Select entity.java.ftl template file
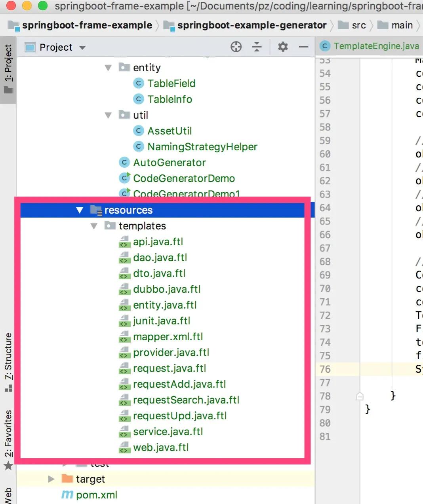Viewport: 423px width, 504px height. point(165,305)
